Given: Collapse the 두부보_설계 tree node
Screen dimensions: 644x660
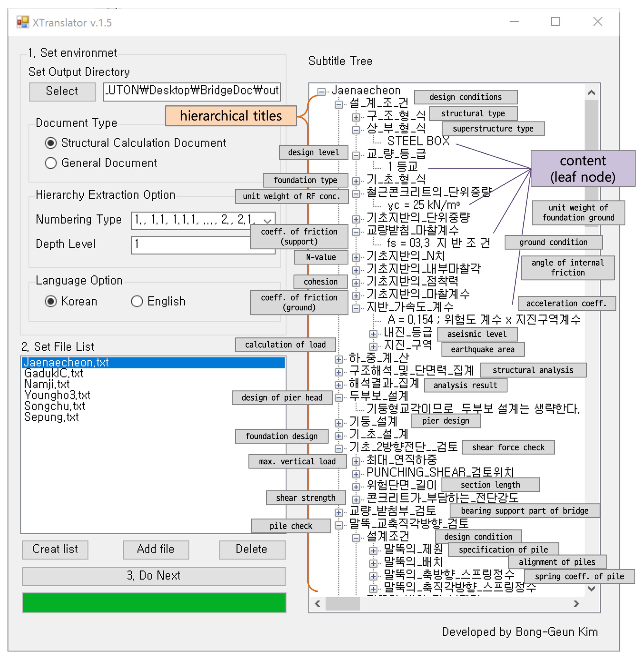Looking at the screenshot, I should tap(338, 398).
